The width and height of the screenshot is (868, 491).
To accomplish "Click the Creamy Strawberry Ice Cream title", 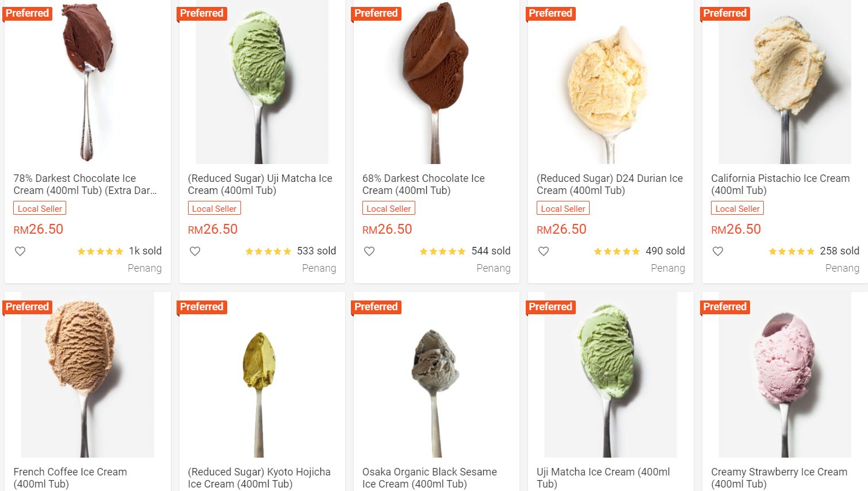I will (779, 478).
